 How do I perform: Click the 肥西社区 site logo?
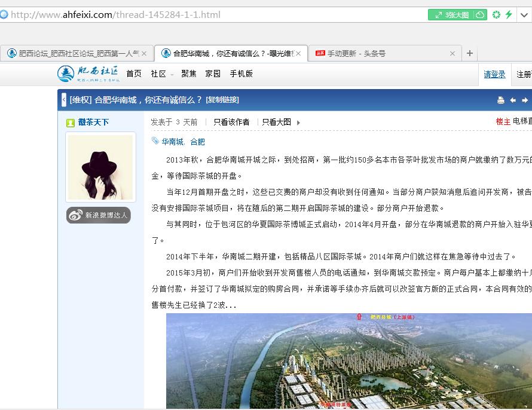pyautogui.click(x=91, y=74)
